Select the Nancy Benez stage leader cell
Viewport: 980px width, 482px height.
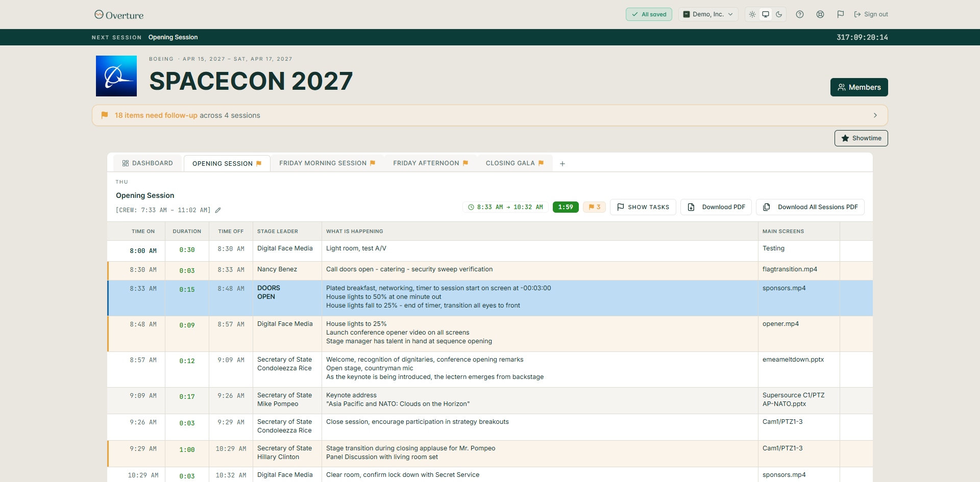click(x=287, y=271)
